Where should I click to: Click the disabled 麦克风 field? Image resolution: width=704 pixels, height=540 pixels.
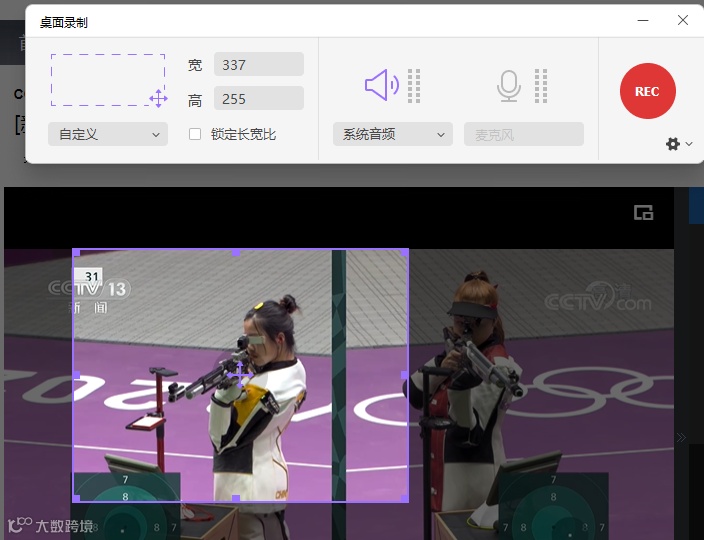point(524,134)
